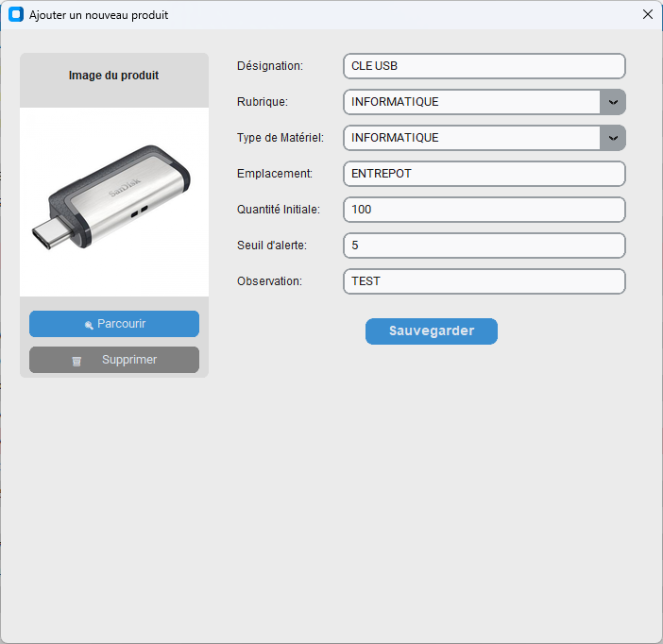Click the app icon in the title bar
The width and height of the screenshot is (663, 644).
(15, 15)
